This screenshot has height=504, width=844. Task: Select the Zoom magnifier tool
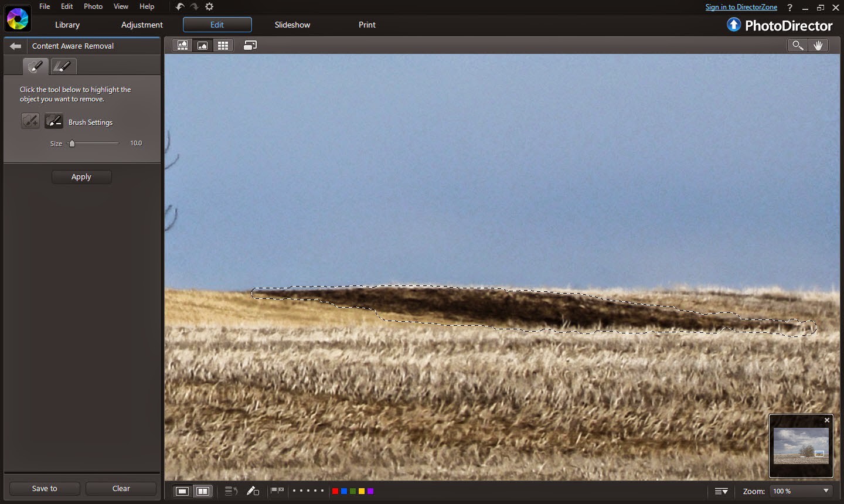pos(798,45)
